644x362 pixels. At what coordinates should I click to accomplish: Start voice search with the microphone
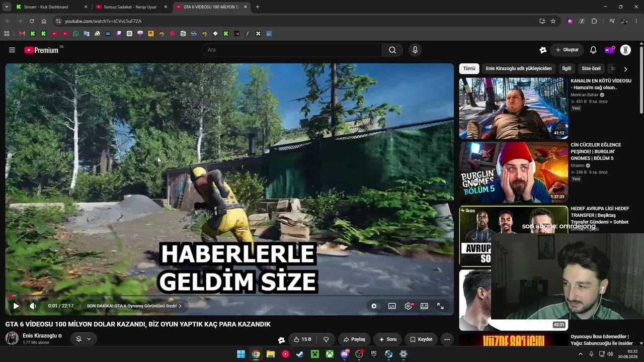[415, 50]
